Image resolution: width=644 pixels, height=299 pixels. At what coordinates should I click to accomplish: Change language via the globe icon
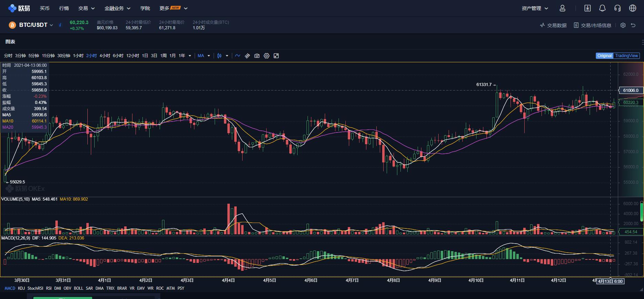(632, 8)
